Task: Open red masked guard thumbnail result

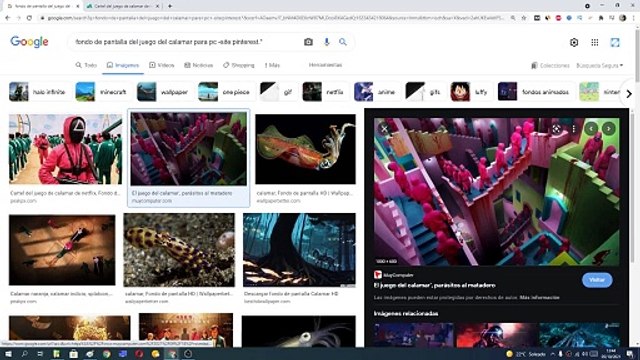Action: tap(65, 149)
